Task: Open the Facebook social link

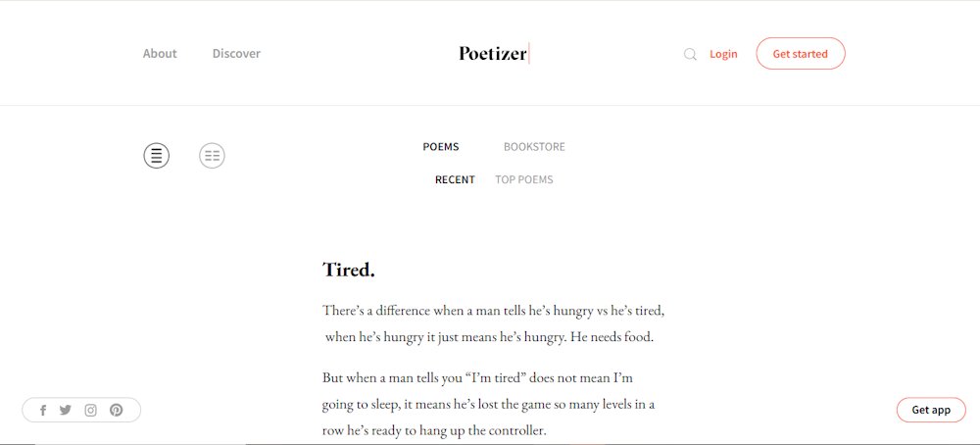Action: tap(43, 411)
